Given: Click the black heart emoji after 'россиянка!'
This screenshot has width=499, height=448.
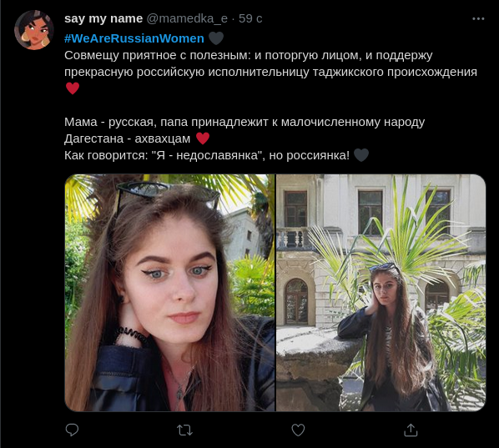Looking at the screenshot, I should [x=361, y=155].
